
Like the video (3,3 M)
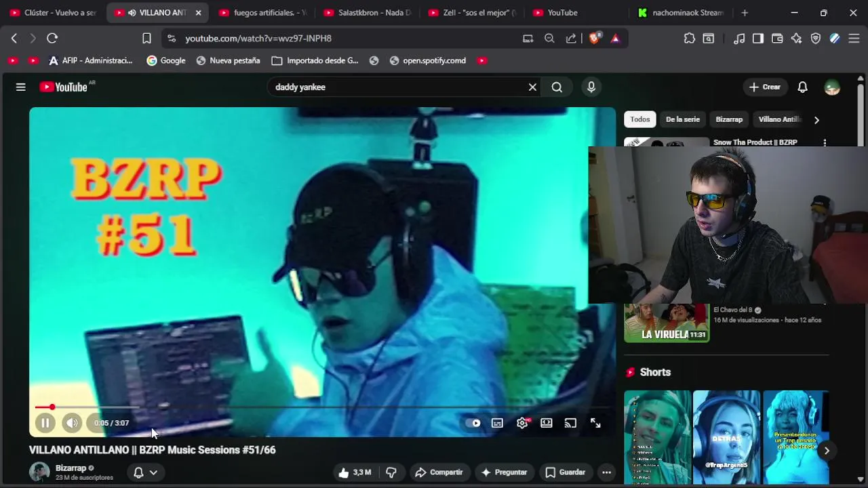(355, 472)
